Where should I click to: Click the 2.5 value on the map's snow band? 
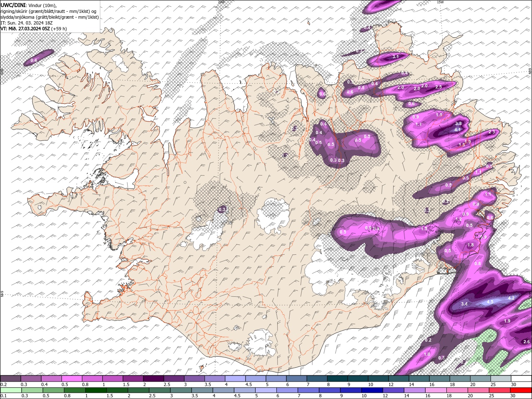point(438,87)
